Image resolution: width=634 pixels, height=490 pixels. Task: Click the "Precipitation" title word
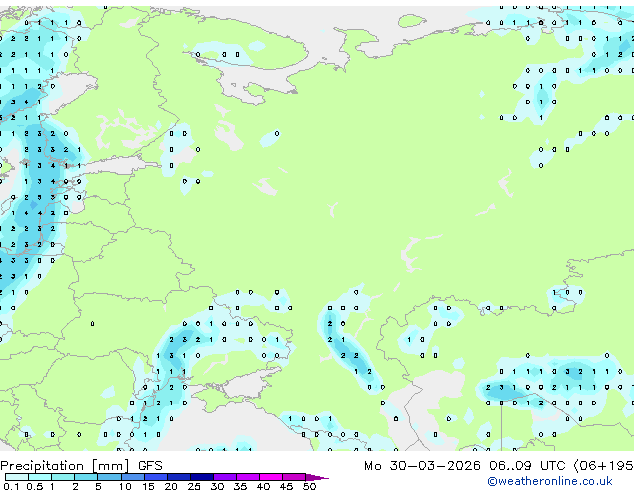(42, 466)
